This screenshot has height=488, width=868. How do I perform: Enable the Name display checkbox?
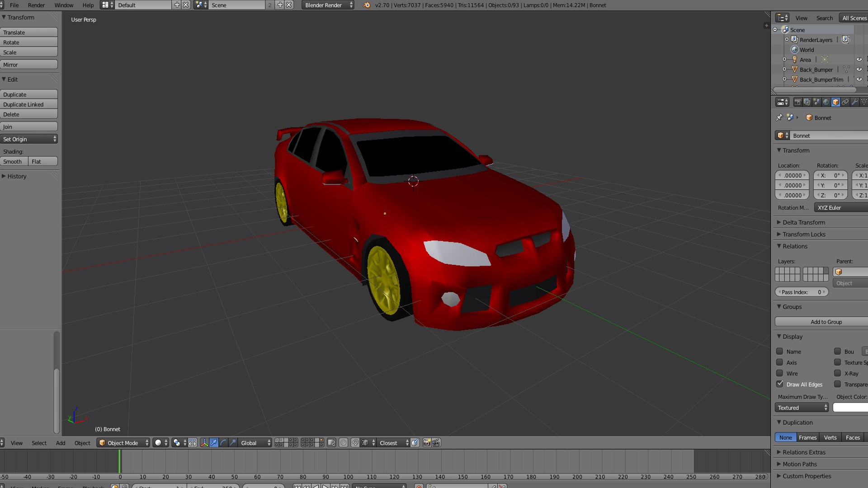[779, 352]
